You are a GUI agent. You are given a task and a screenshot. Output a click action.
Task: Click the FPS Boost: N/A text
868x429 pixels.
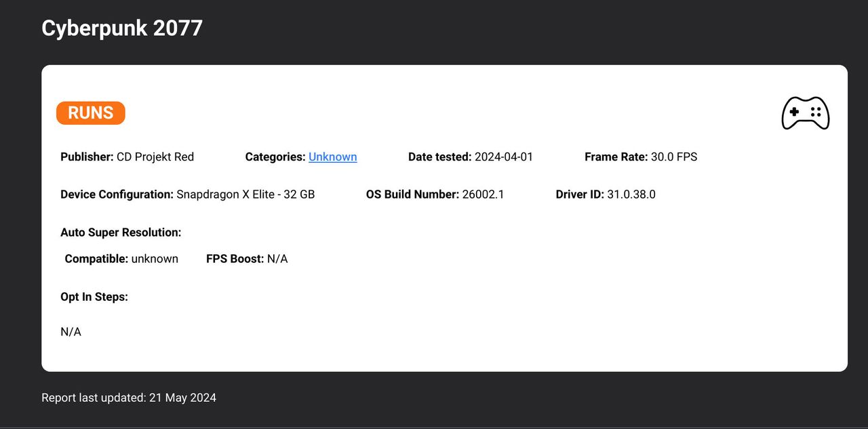[247, 259]
